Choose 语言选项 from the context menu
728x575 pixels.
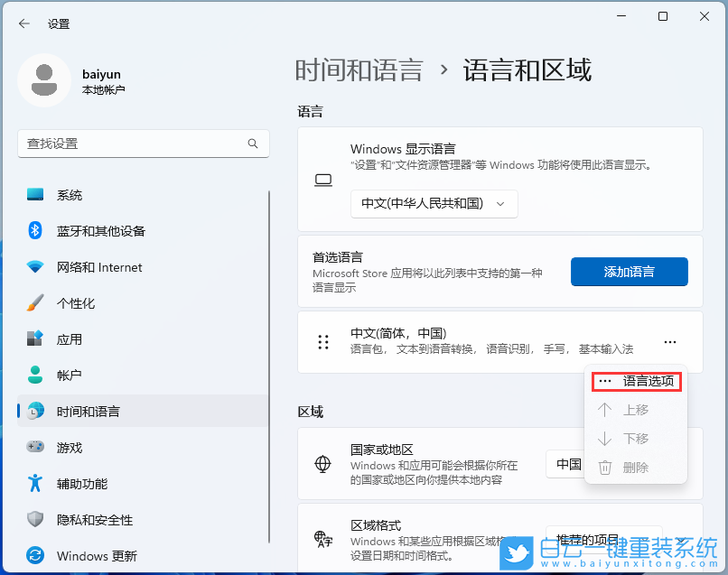636,382
